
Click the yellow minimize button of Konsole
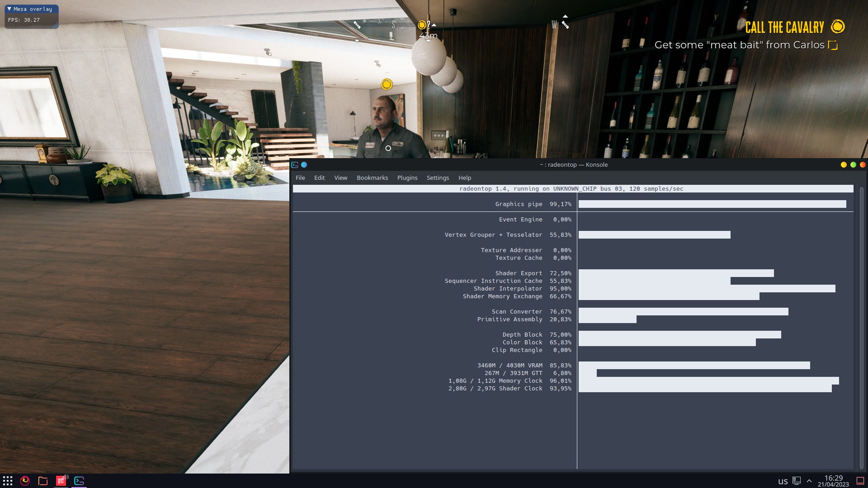coord(844,165)
